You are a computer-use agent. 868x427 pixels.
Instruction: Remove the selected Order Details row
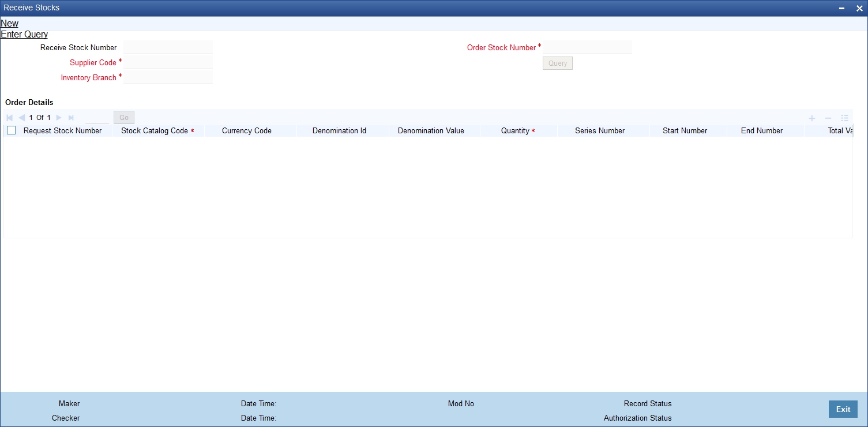click(x=828, y=118)
